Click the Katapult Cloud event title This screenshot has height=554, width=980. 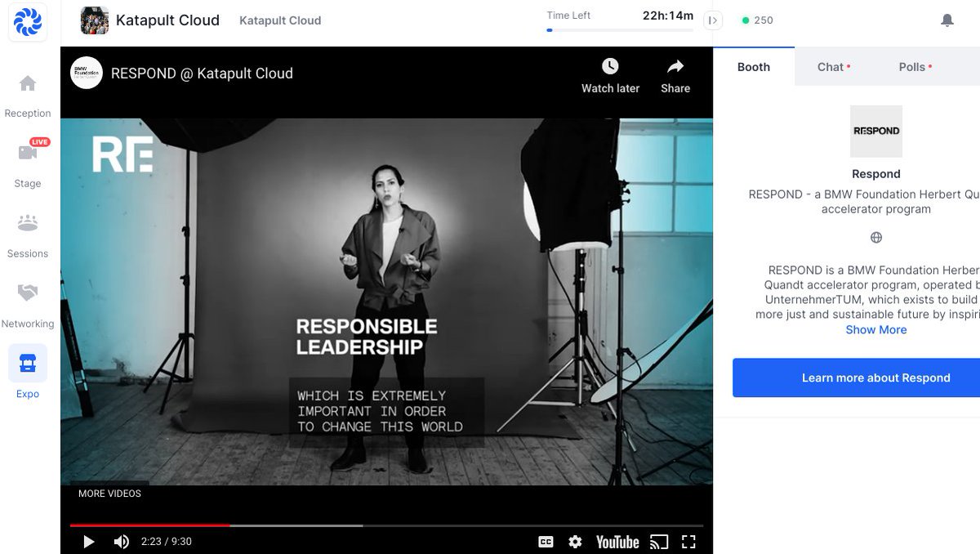coord(167,20)
